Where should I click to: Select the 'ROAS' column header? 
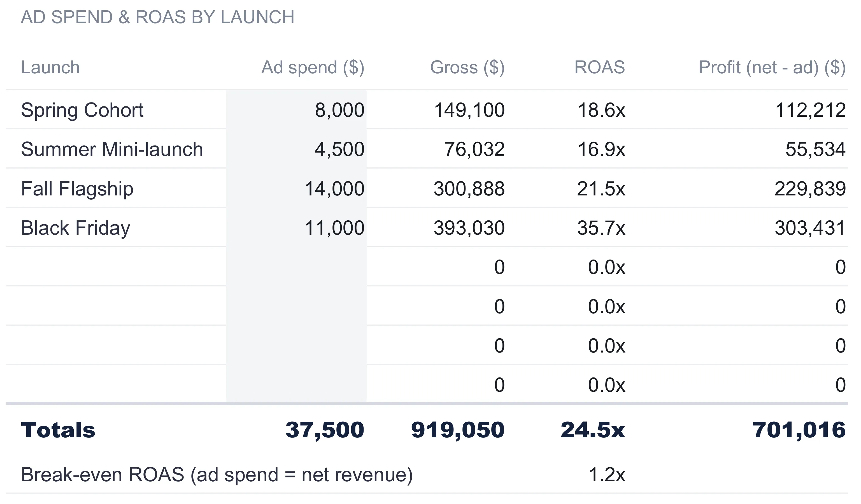point(600,67)
